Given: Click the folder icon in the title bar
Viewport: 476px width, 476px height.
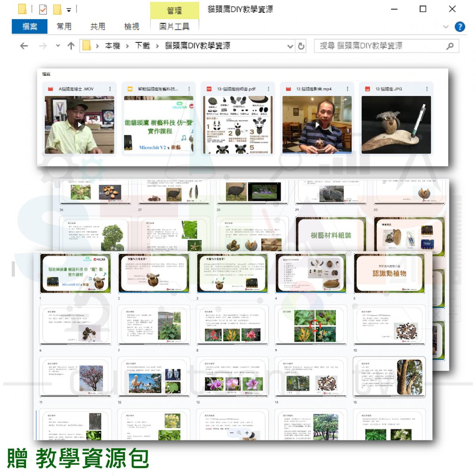Looking at the screenshot, I should tap(22, 9).
